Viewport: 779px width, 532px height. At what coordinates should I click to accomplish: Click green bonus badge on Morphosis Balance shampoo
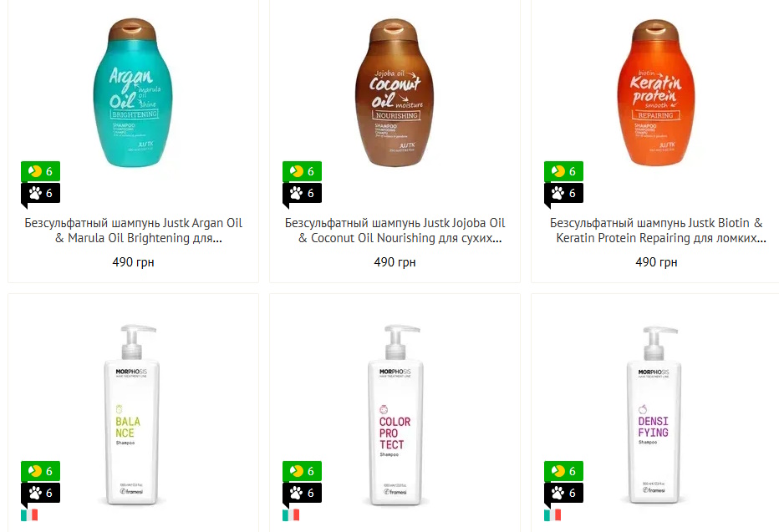[x=40, y=471]
